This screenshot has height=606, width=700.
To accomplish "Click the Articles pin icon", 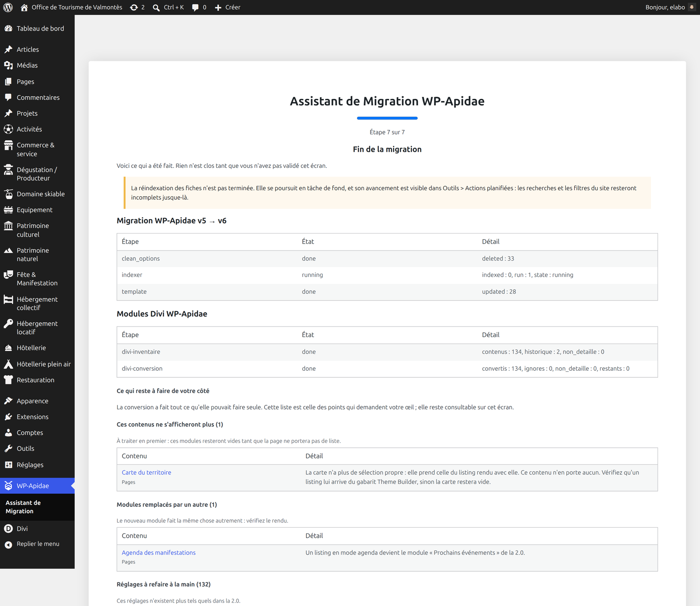I will (x=8, y=49).
